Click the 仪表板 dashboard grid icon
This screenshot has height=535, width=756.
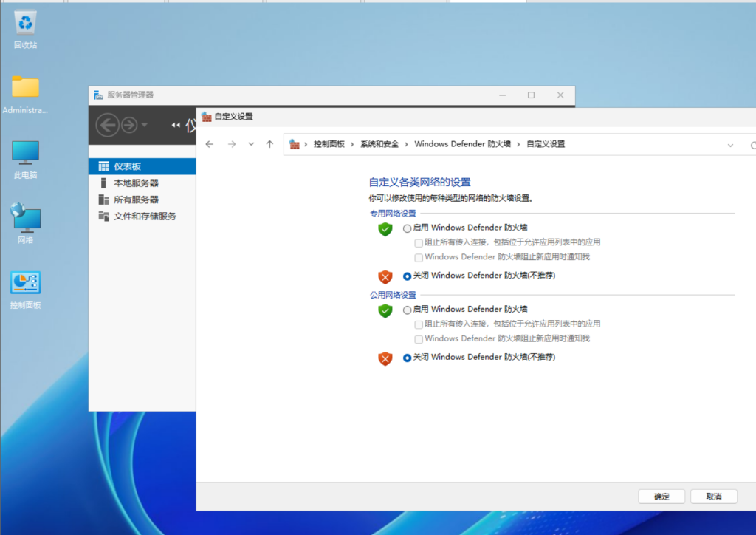(x=103, y=166)
